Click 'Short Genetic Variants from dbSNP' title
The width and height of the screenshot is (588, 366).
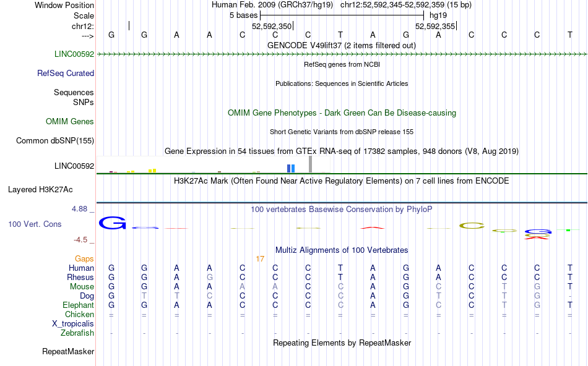[x=342, y=132]
